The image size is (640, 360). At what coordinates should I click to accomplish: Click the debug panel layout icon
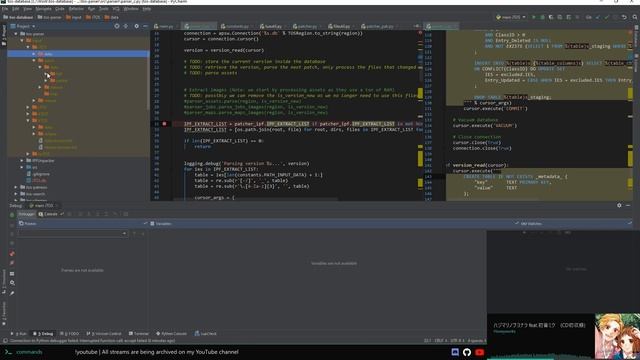click(12, 274)
